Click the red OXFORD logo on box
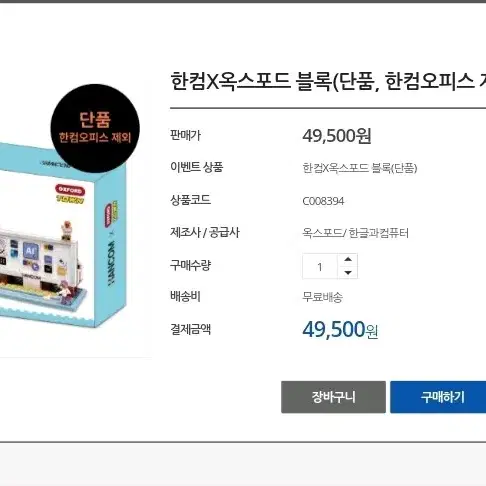This screenshot has height=486, width=486. (x=70, y=190)
